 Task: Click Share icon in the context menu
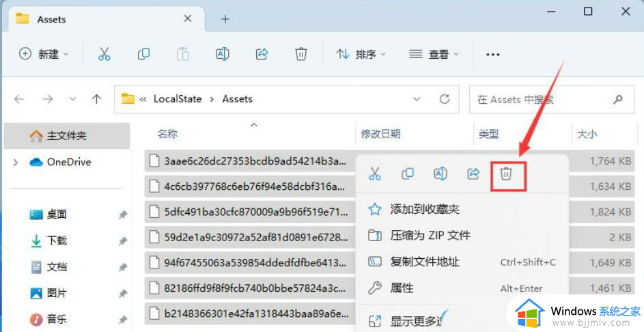coord(473,174)
